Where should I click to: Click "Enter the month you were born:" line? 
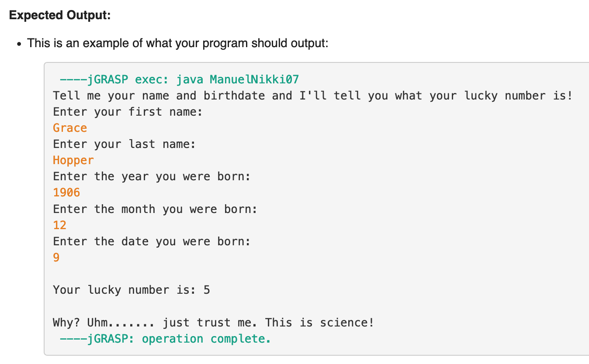pyautogui.click(x=155, y=209)
